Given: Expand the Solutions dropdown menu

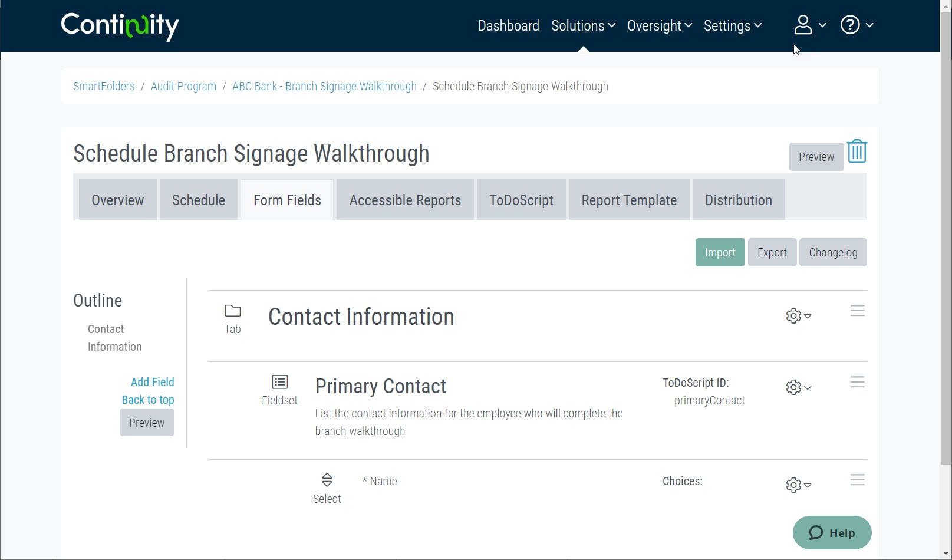Looking at the screenshot, I should pyautogui.click(x=583, y=26).
